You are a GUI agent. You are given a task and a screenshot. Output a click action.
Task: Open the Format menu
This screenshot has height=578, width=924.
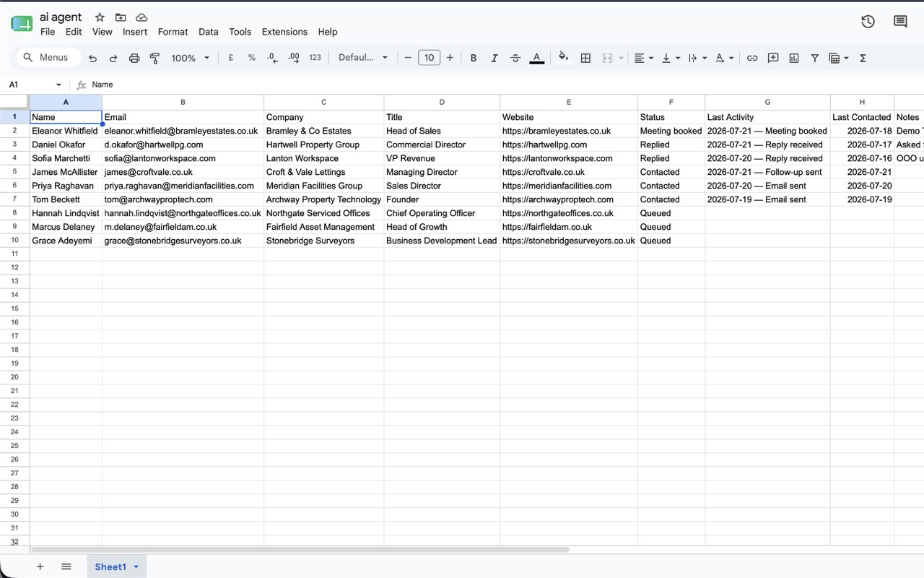click(173, 32)
